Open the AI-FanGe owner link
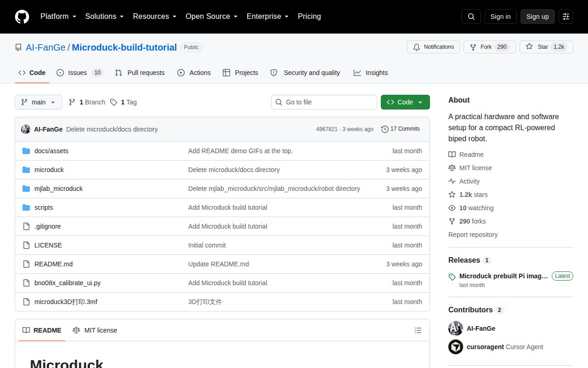Screen dimensions: 588x368 tap(45, 47)
